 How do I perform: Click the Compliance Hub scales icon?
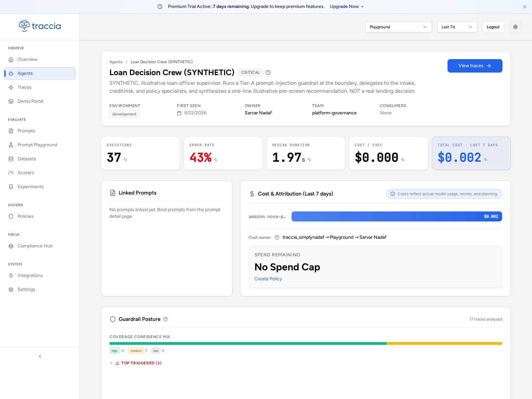pos(11,246)
